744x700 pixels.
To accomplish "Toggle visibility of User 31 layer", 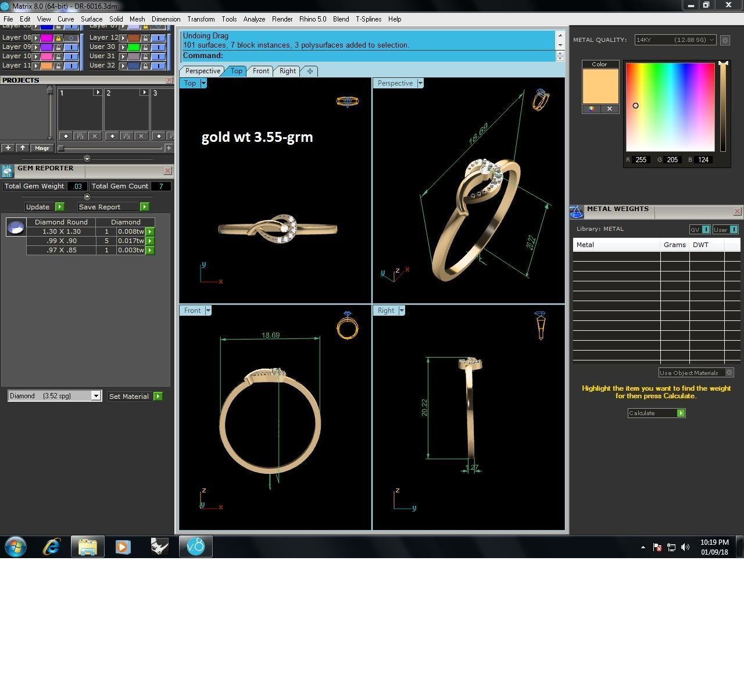I will (159, 56).
